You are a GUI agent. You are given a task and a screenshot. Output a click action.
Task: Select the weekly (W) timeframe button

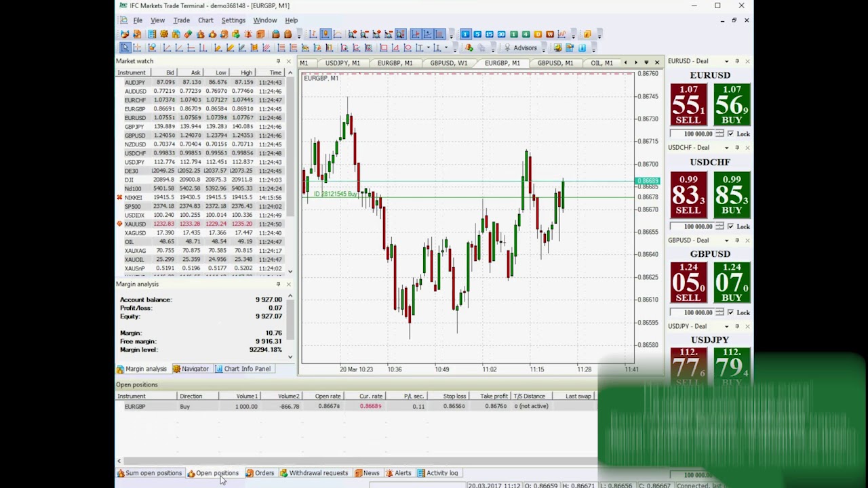click(x=550, y=34)
